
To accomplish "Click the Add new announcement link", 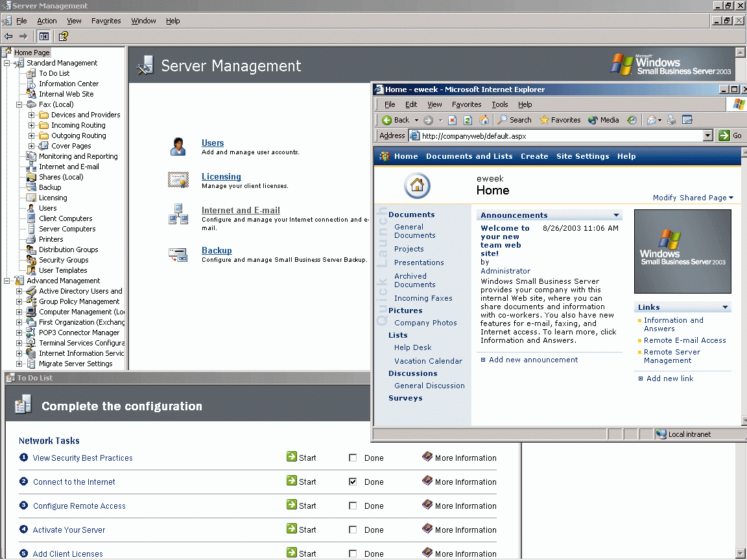I will [x=533, y=360].
